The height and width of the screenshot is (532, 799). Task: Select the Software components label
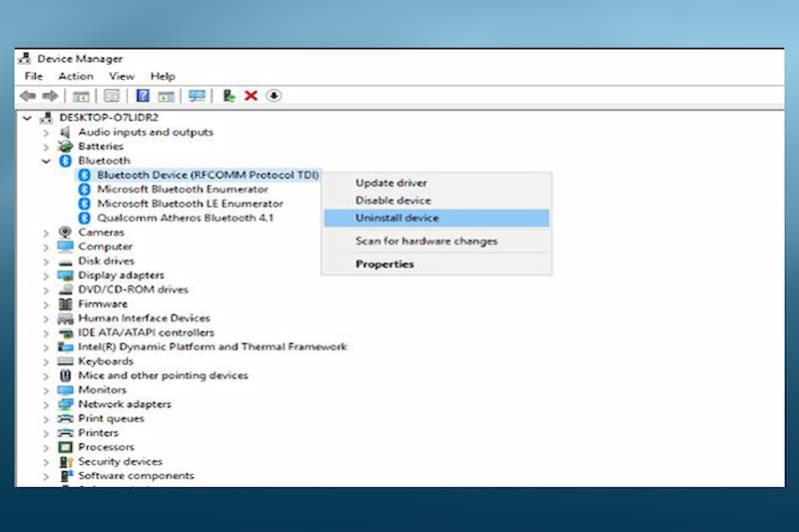[x=136, y=475]
